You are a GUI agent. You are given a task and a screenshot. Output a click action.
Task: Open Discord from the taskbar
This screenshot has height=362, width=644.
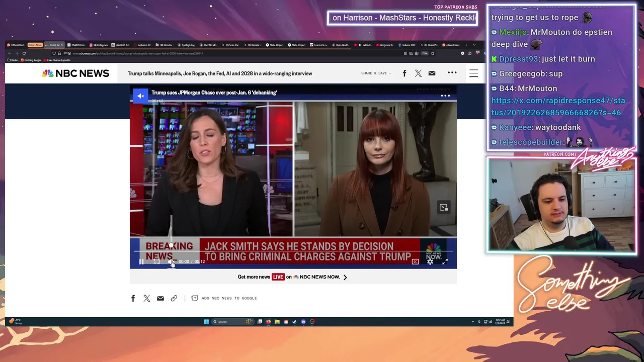303,322
